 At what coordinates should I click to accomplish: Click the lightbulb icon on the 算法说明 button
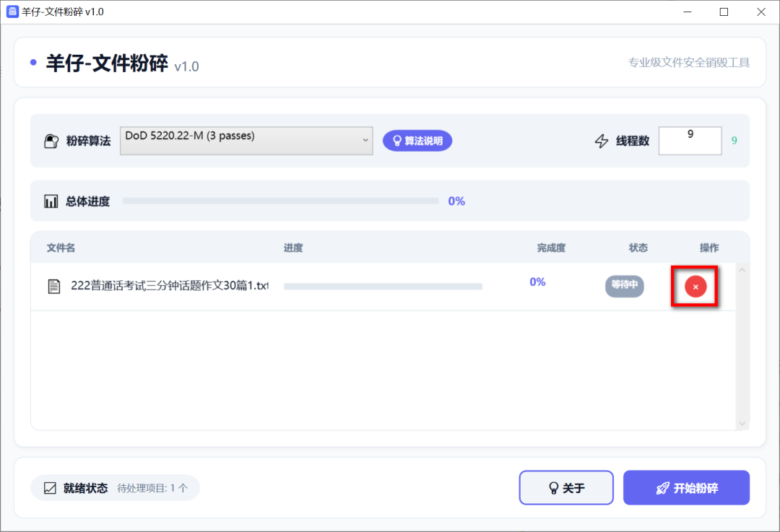tap(396, 141)
